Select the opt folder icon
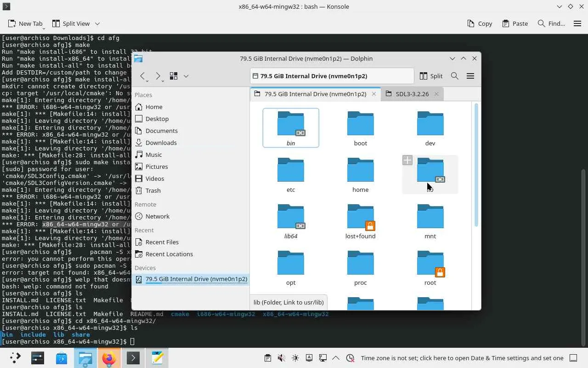Viewport: 588px width, 368px height. [x=291, y=263]
